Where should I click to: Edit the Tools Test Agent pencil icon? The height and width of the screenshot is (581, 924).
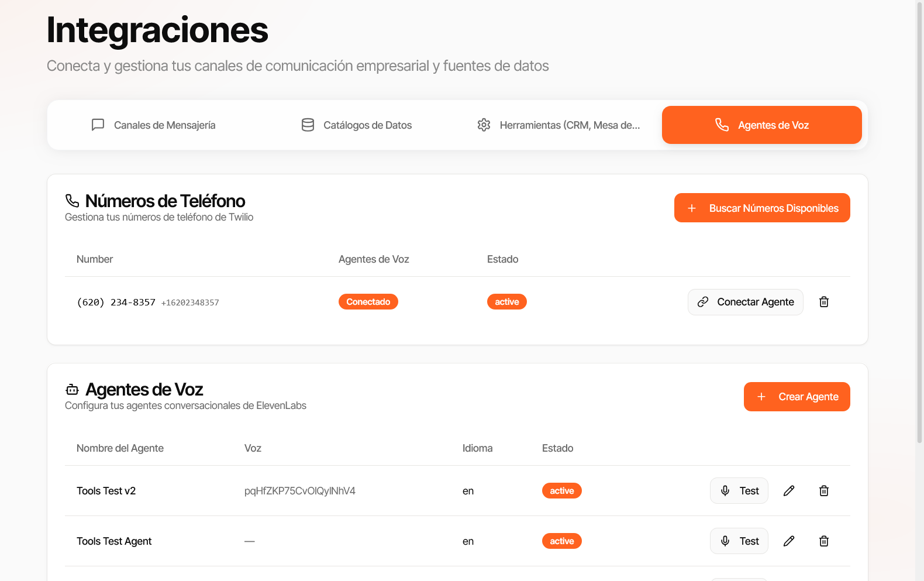coord(789,542)
